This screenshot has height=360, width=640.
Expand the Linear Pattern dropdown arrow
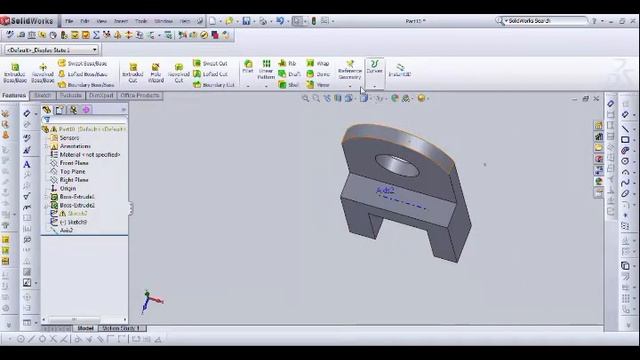[266, 86]
